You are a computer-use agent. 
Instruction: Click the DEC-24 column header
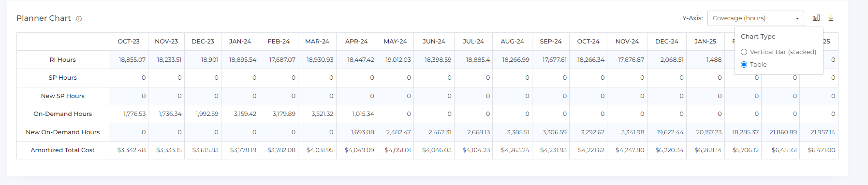coord(667,42)
